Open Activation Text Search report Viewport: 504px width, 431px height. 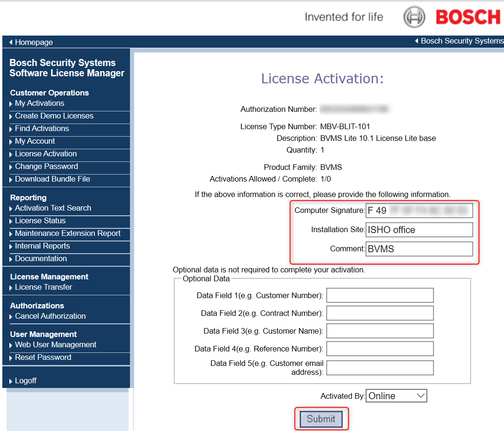(53, 208)
